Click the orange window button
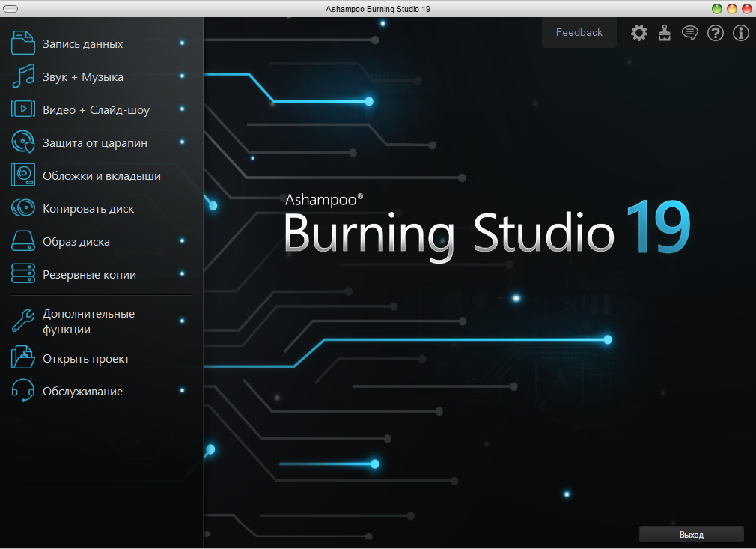Image resolution: width=756 pixels, height=549 pixels. pyautogui.click(x=732, y=9)
